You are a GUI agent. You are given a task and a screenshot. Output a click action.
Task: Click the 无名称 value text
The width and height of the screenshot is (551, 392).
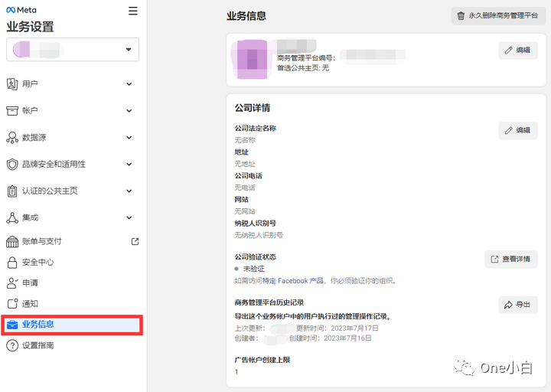[x=245, y=140]
